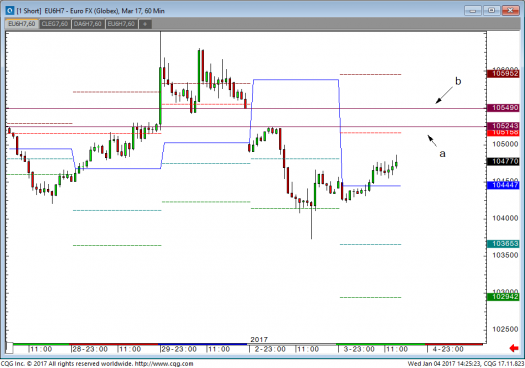The image size is (525, 368).
Task: Switch to the CLEG7,60 tab
Action: (x=55, y=24)
